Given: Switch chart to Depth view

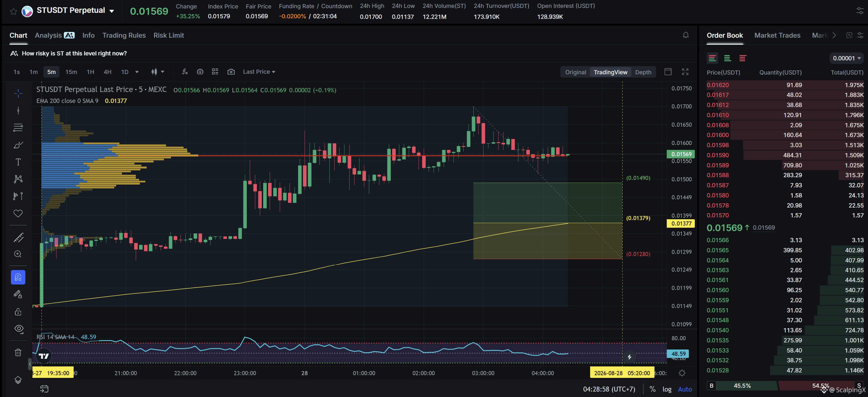Looking at the screenshot, I should [x=643, y=72].
